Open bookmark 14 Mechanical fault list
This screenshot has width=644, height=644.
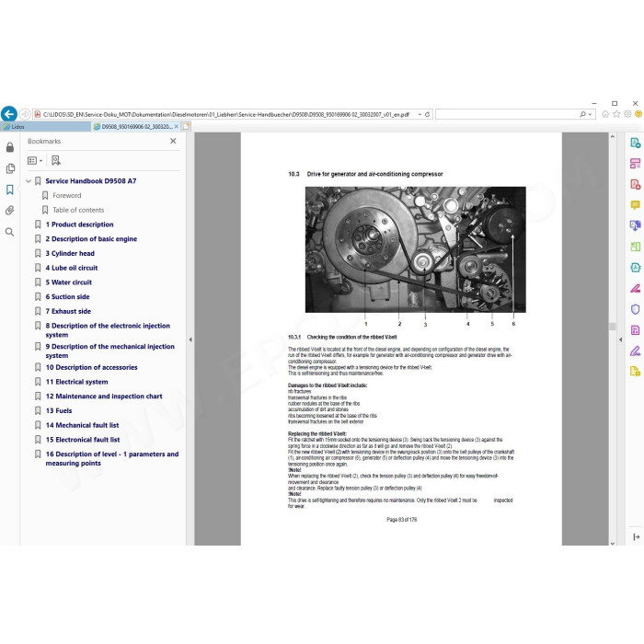click(82, 425)
